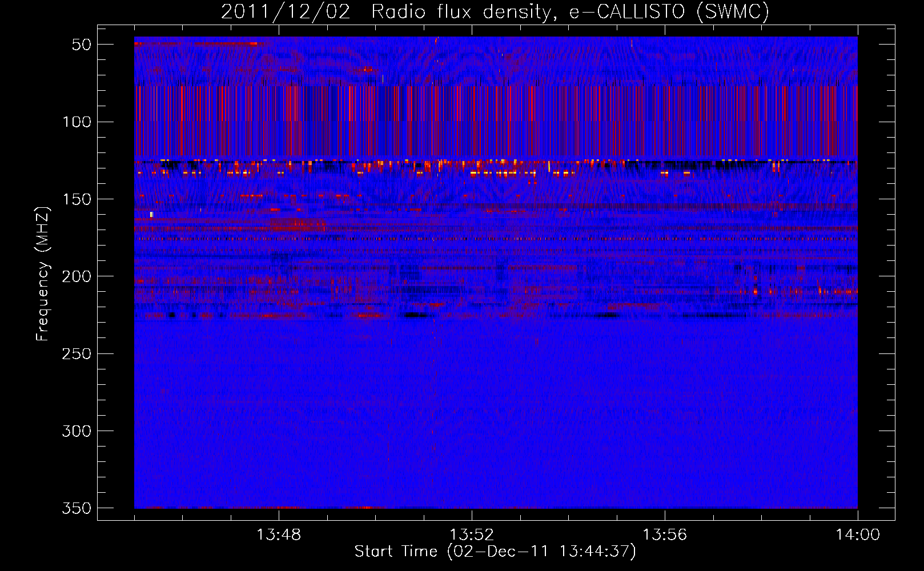The image size is (924, 571).
Task: Click the '13:52' time tick label
Action: [472, 535]
